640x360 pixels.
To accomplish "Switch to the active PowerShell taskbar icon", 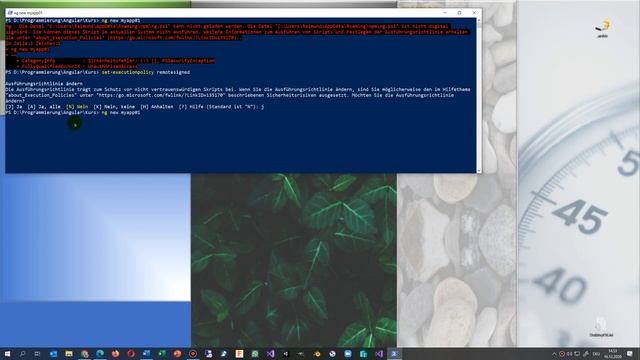I will point(394,353).
